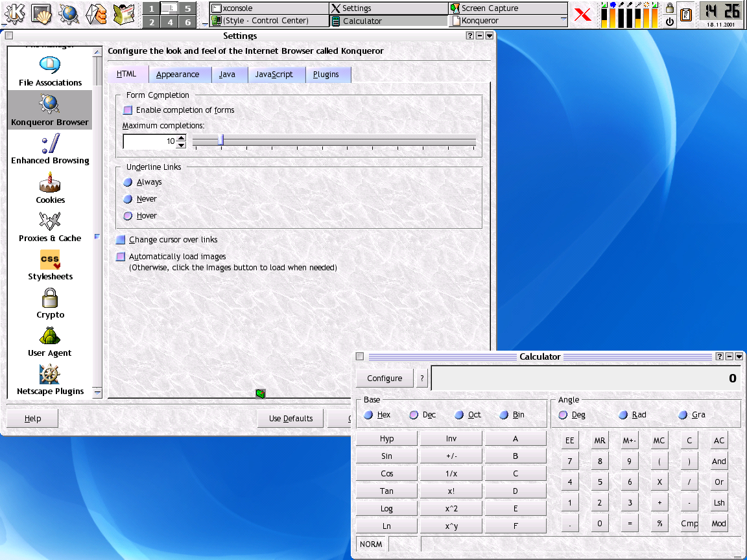Open the Konqueror globe icon in panel
Viewport: 747px width, 560px height.
click(69, 14)
